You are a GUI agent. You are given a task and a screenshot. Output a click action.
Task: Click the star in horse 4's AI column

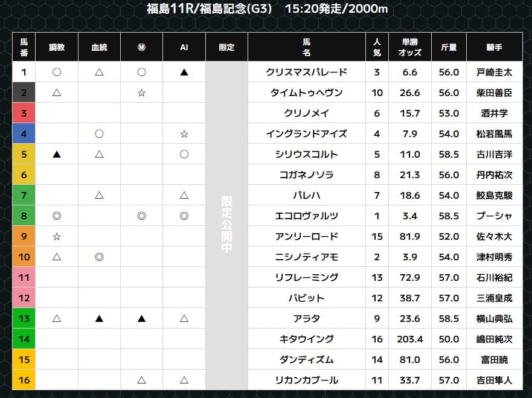click(184, 134)
